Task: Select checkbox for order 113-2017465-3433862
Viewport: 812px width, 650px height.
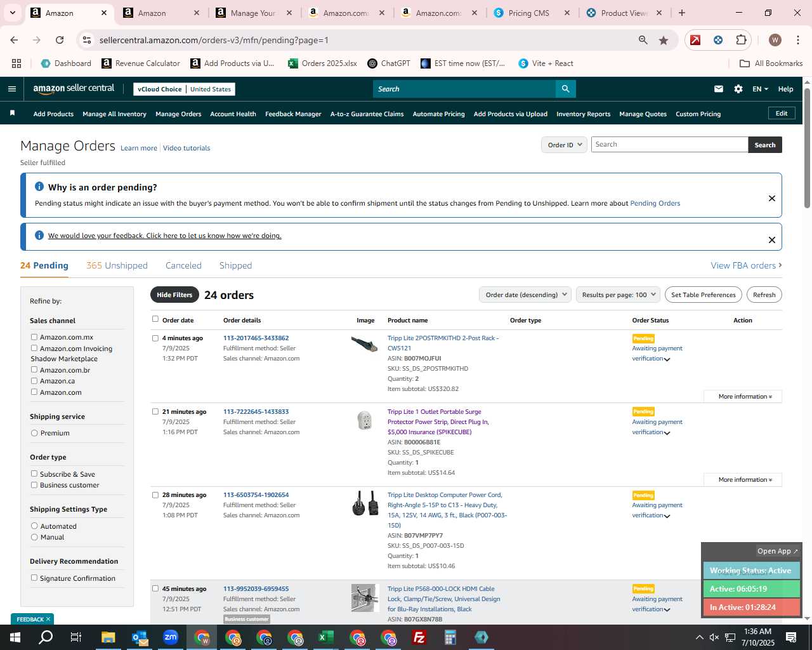Action: 155,338
